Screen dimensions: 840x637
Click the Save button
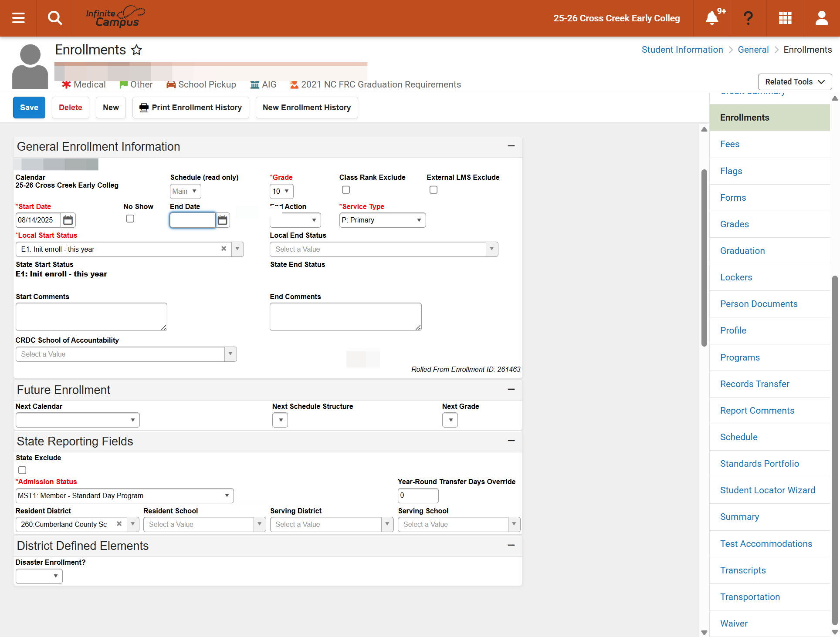(29, 108)
